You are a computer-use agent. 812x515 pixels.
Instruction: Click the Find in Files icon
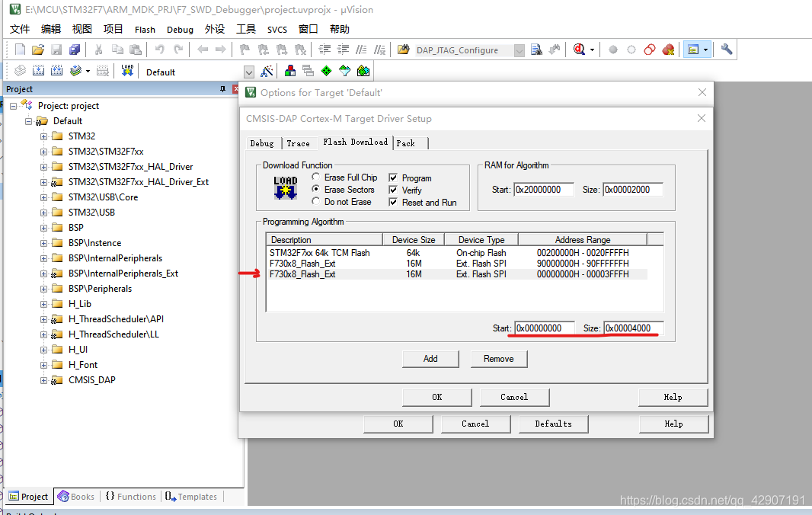536,50
